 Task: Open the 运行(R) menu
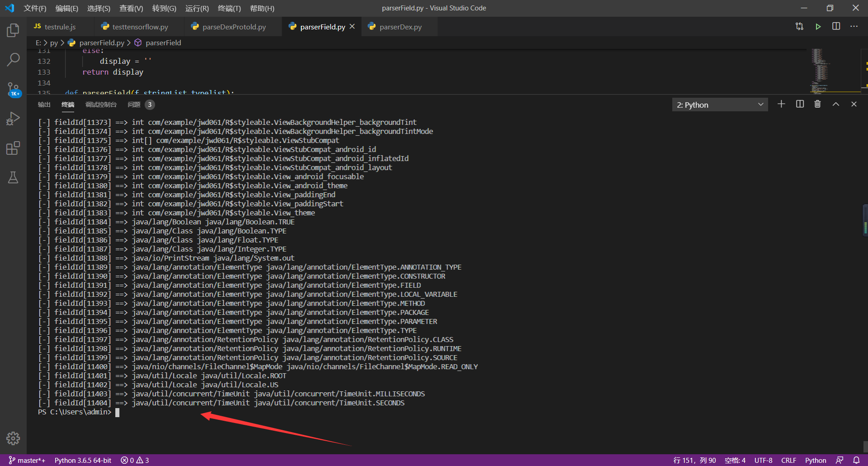197,8
